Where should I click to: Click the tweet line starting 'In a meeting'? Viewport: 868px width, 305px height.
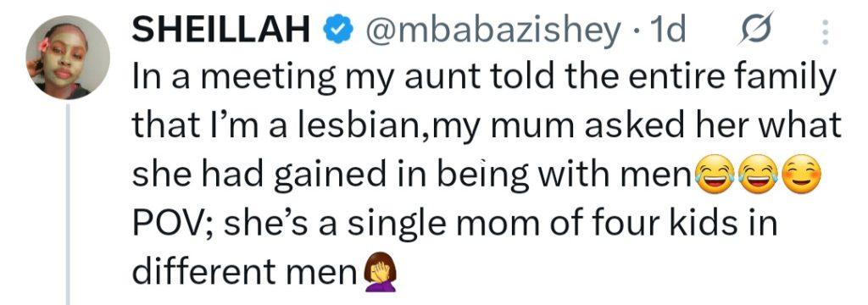click(482, 79)
